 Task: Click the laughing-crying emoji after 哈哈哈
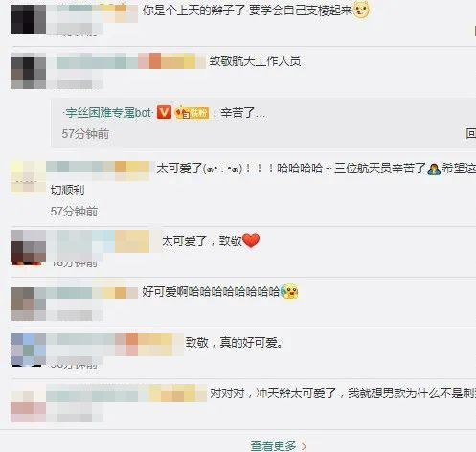[x=289, y=291]
